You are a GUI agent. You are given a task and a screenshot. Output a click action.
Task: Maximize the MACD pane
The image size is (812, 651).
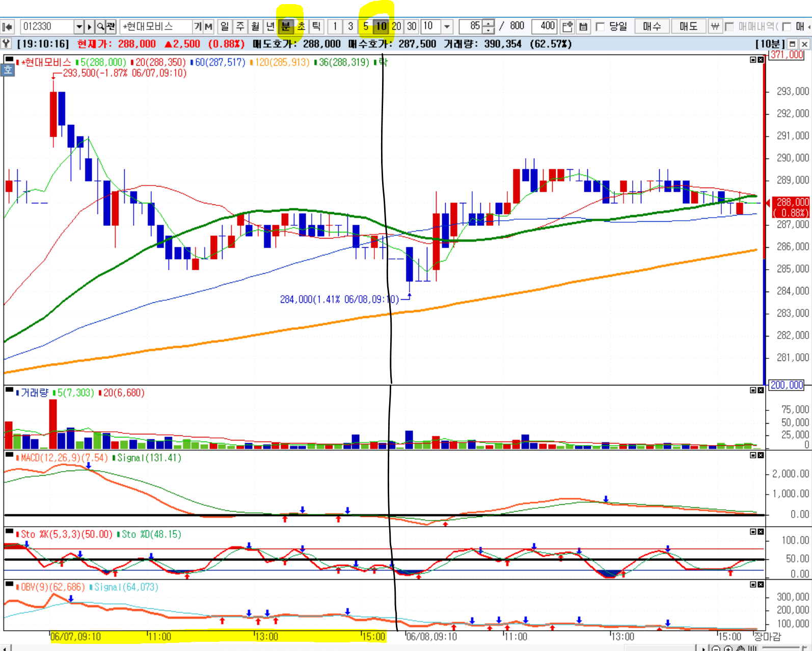coord(753,455)
